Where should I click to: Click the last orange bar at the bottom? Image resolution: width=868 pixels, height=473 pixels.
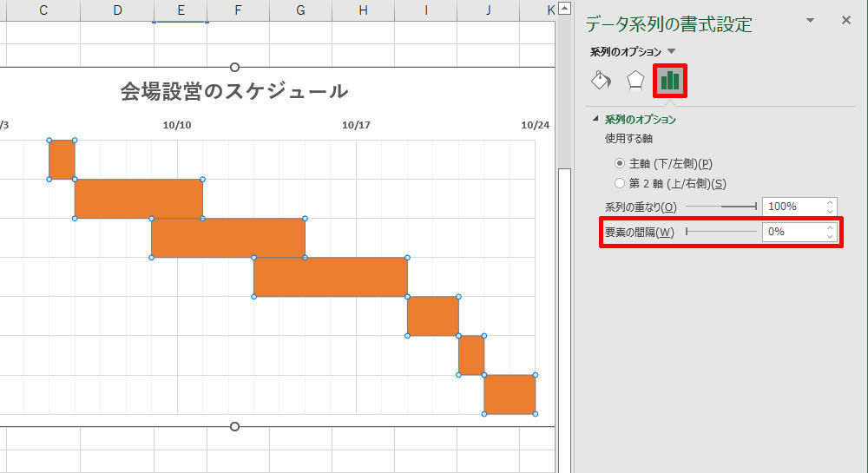point(510,394)
